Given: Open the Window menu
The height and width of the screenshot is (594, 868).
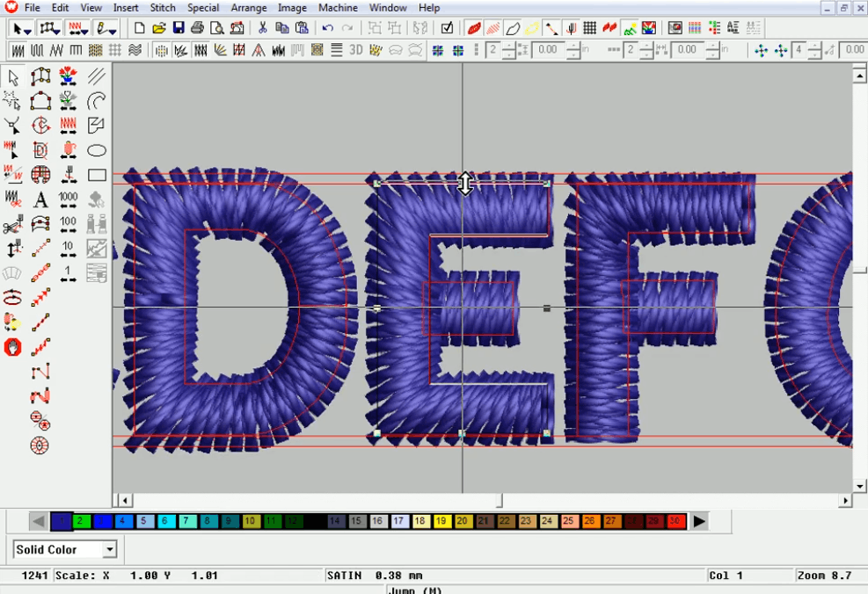Looking at the screenshot, I should 388,8.
